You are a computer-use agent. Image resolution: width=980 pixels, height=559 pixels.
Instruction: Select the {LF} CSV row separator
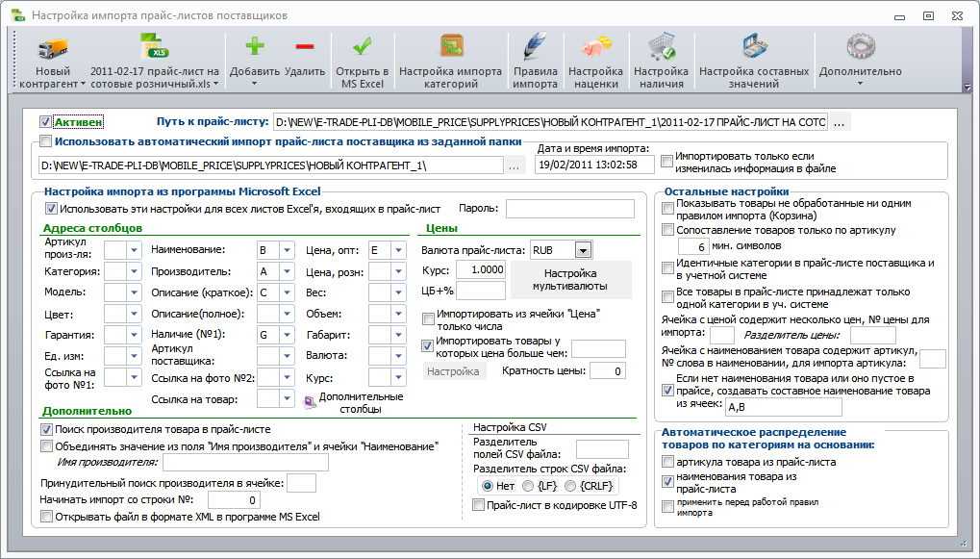coord(528,486)
